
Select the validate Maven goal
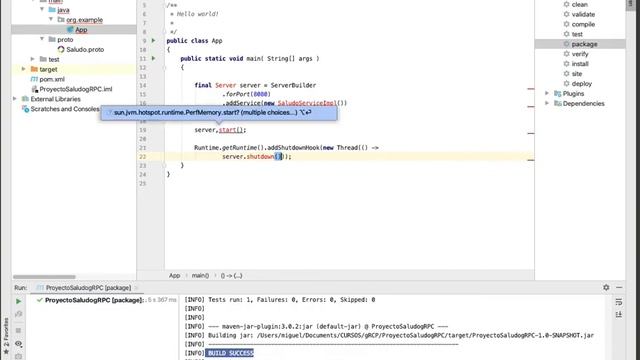pyautogui.click(x=583, y=14)
